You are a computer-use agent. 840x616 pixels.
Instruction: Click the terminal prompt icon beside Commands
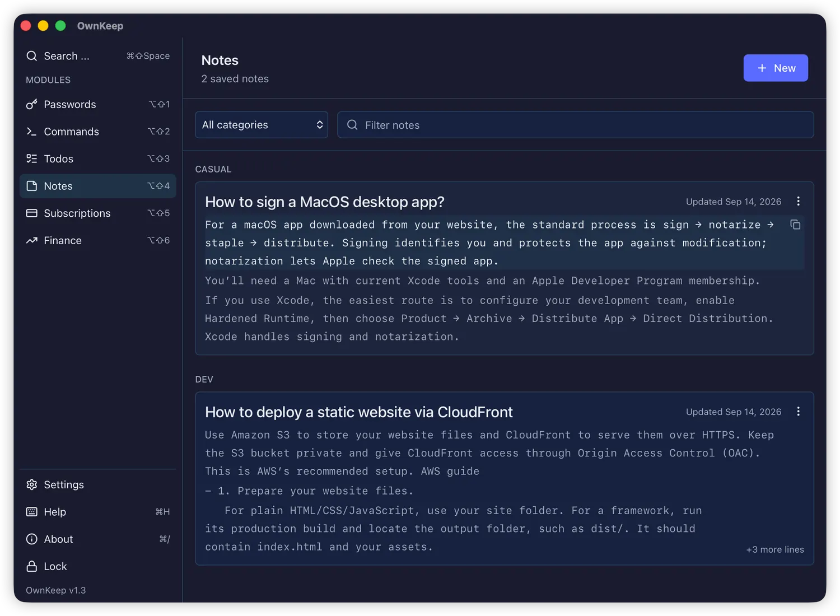click(32, 132)
